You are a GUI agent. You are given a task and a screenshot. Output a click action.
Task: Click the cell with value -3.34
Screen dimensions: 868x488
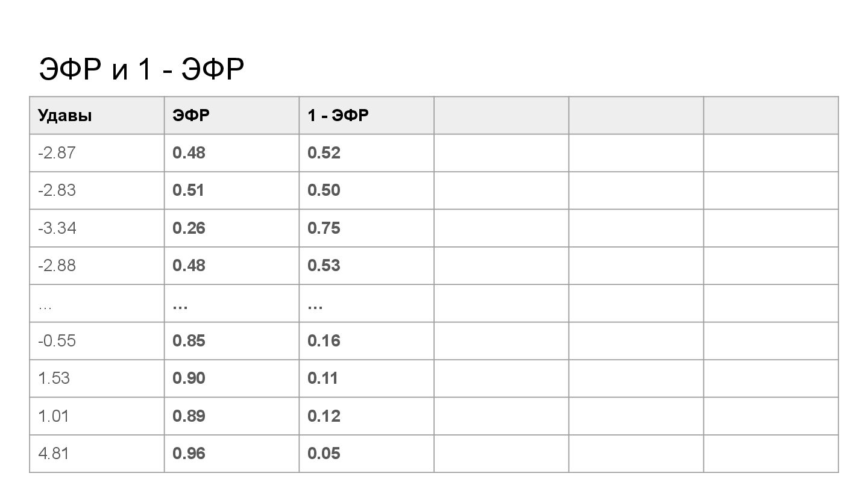57,228
